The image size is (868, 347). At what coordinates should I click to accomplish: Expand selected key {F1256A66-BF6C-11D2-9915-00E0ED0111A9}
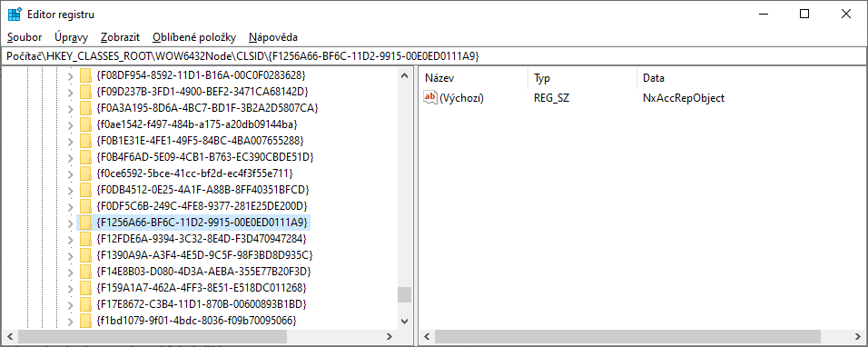pos(70,223)
